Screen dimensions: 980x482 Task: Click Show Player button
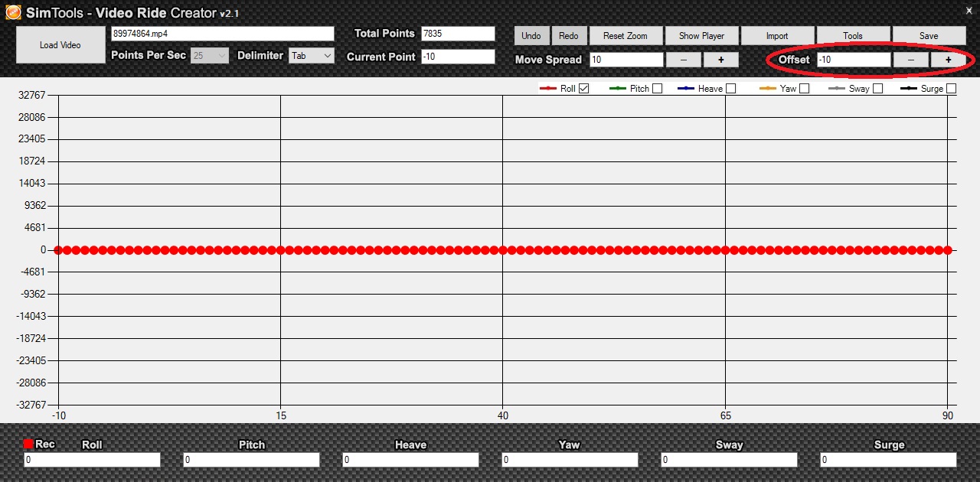click(x=701, y=36)
